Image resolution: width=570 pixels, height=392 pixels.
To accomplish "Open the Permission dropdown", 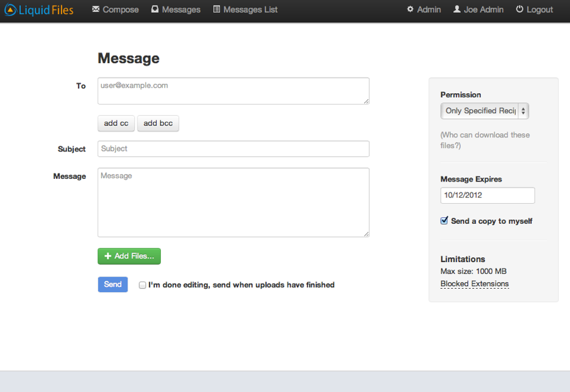I will (x=484, y=111).
